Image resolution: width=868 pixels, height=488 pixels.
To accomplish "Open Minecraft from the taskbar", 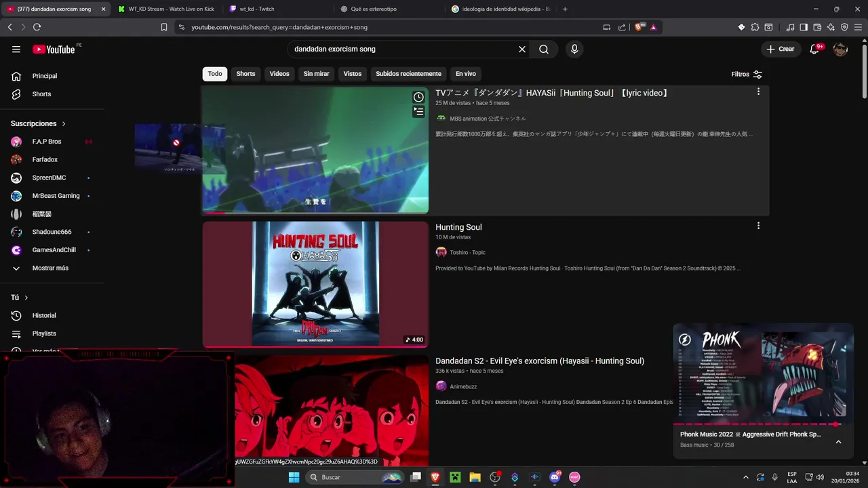I will [x=455, y=477].
